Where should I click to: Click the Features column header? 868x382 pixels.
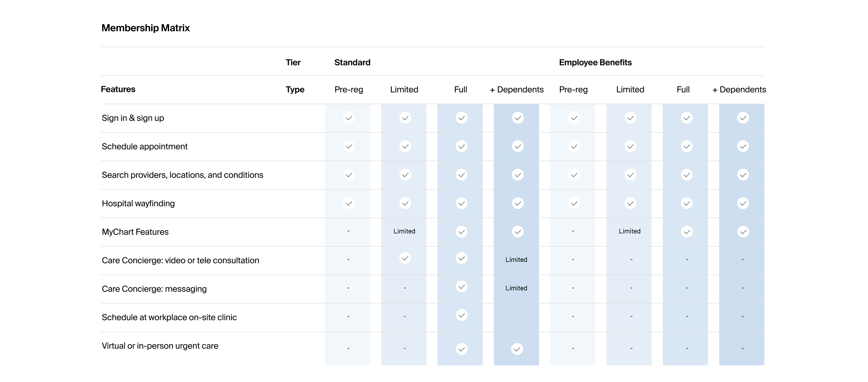pos(118,89)
